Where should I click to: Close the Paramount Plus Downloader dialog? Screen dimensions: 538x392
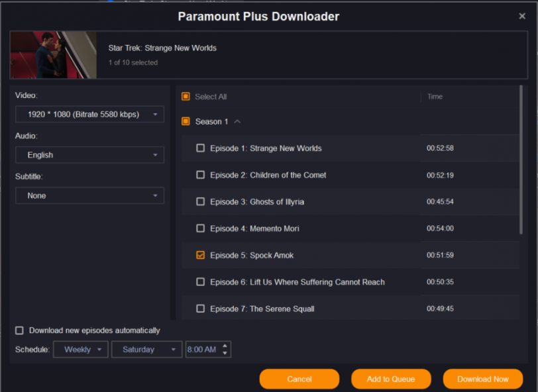click(522, 16)
